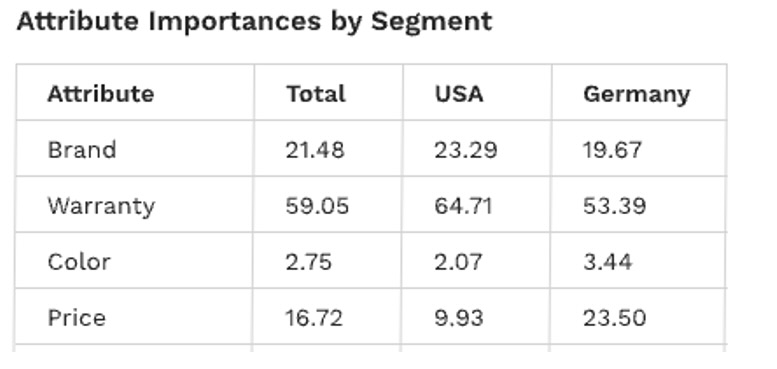Click the USA column header
Viewport: 777px width, 369px height.
point(459,94)
